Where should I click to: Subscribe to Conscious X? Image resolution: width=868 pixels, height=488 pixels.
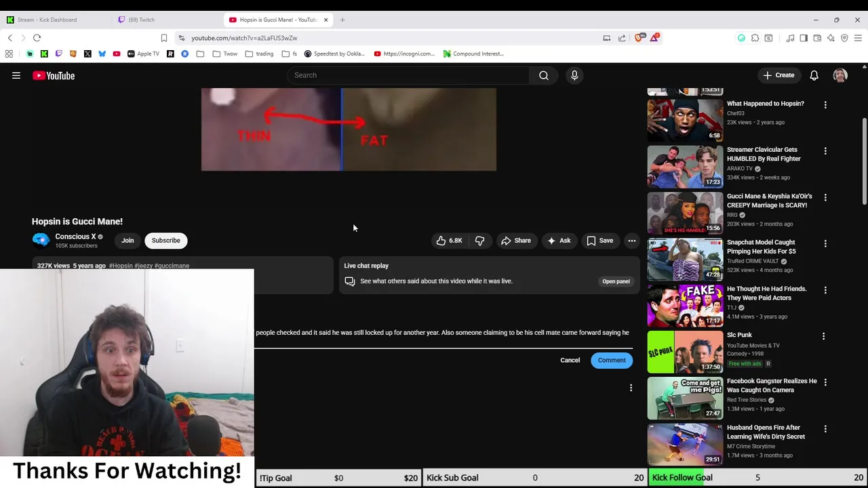tap(165, 241)
